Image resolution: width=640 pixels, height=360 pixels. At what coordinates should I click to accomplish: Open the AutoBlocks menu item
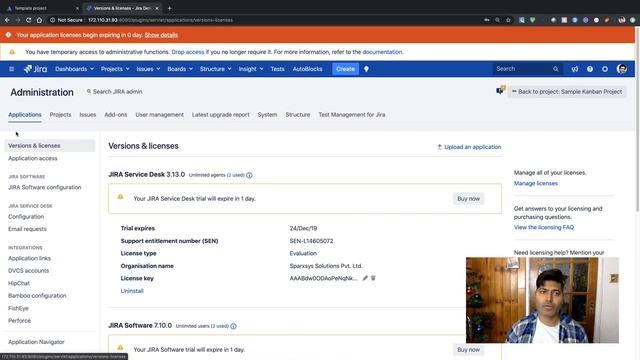(307, 69)
